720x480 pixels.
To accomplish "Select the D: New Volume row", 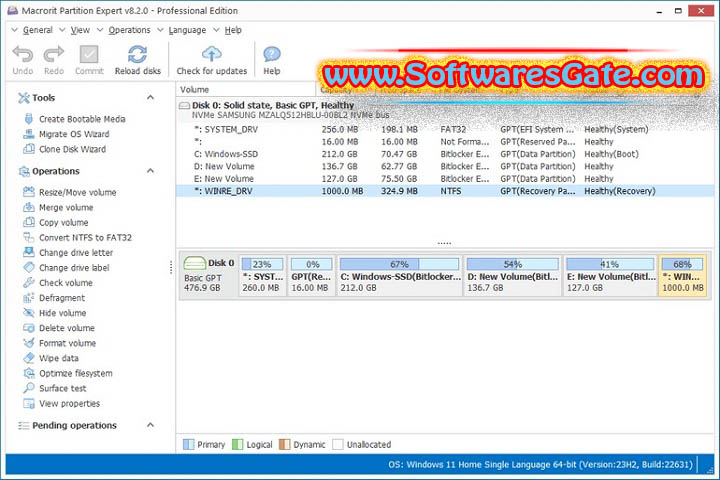I will pyautogui.click(x=444, y=166).
